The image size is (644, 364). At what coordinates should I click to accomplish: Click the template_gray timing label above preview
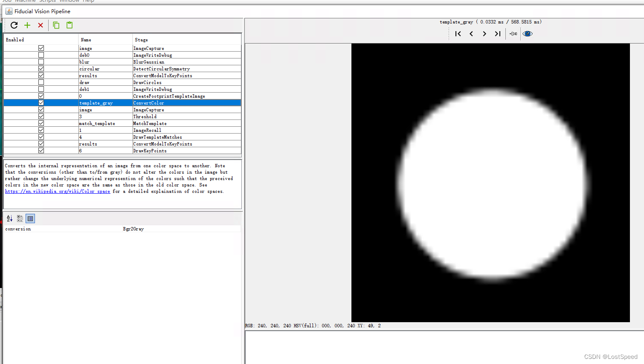[x=490, y=22]
